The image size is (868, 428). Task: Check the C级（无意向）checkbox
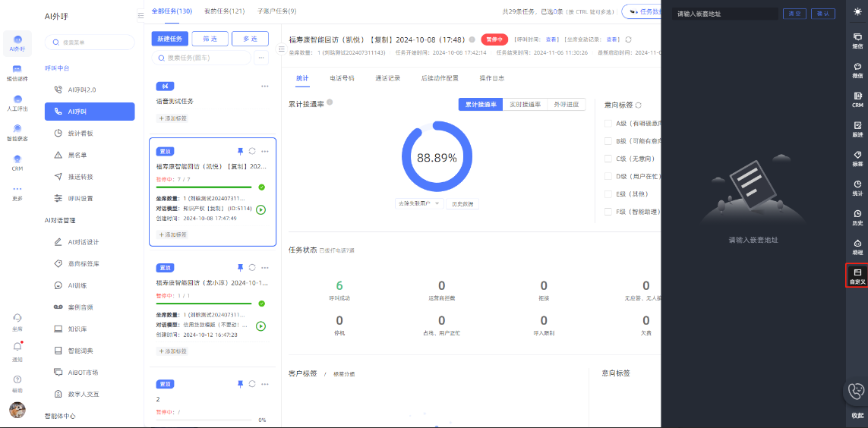pos(608,159)
